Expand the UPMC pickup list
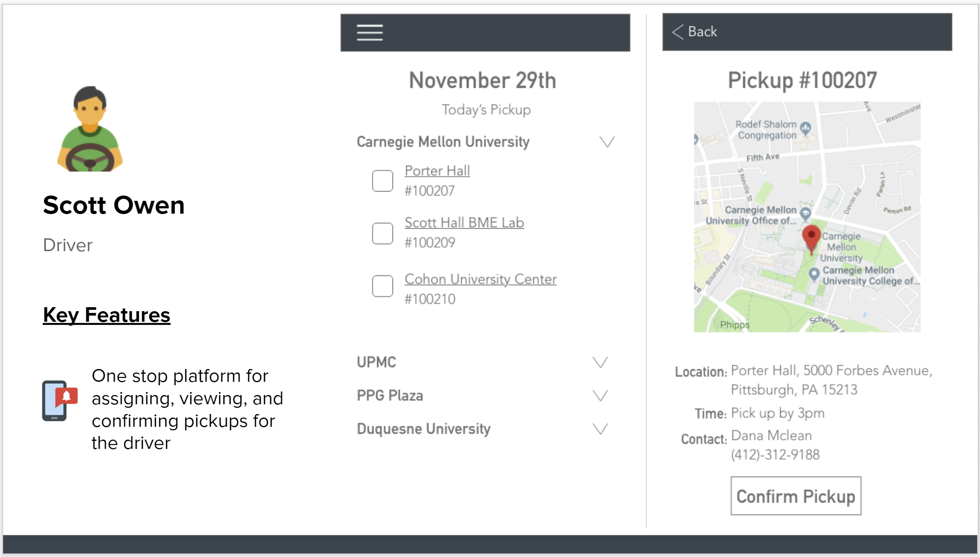 (x=600, y=362)
